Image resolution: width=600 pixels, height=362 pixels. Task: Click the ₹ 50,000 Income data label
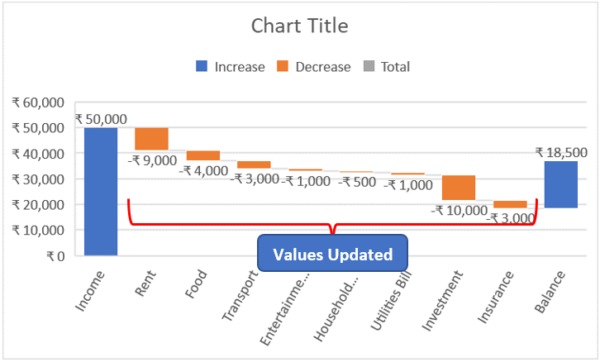click(x=101, y=119)
